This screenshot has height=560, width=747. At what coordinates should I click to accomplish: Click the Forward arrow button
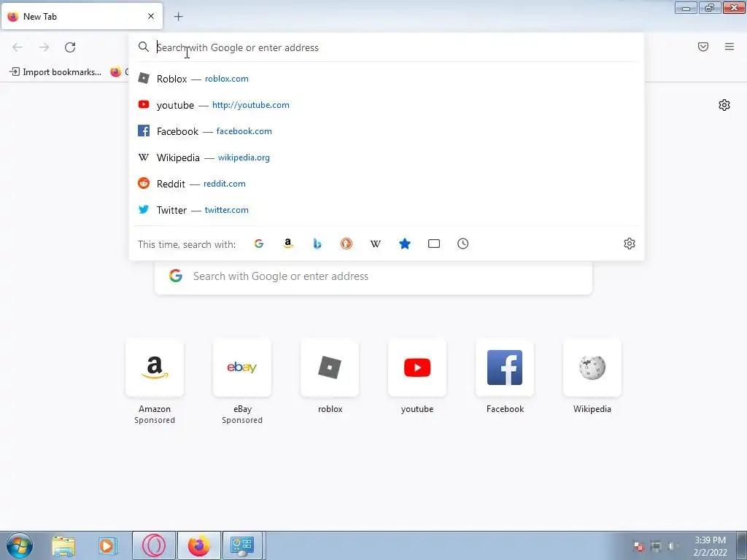click(44, 47)
